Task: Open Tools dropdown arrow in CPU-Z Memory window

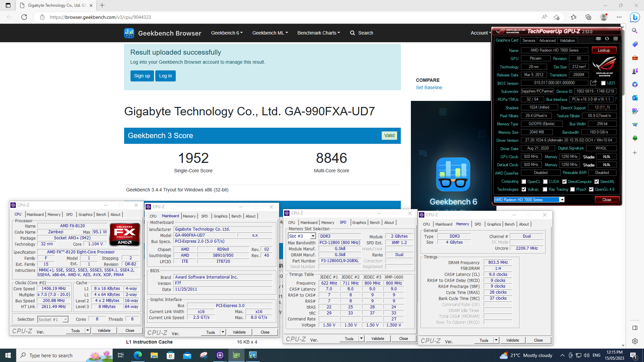Action: point(496,340)
